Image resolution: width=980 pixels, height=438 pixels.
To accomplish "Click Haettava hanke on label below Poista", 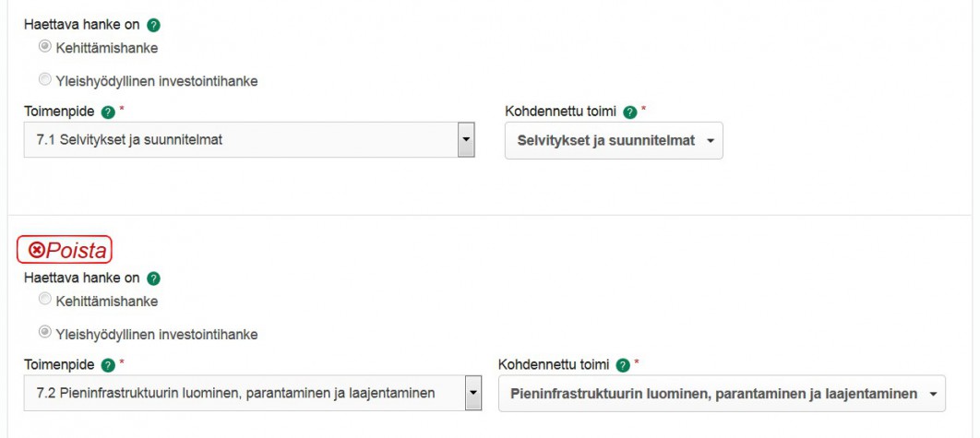I will (x=82, y=278).
